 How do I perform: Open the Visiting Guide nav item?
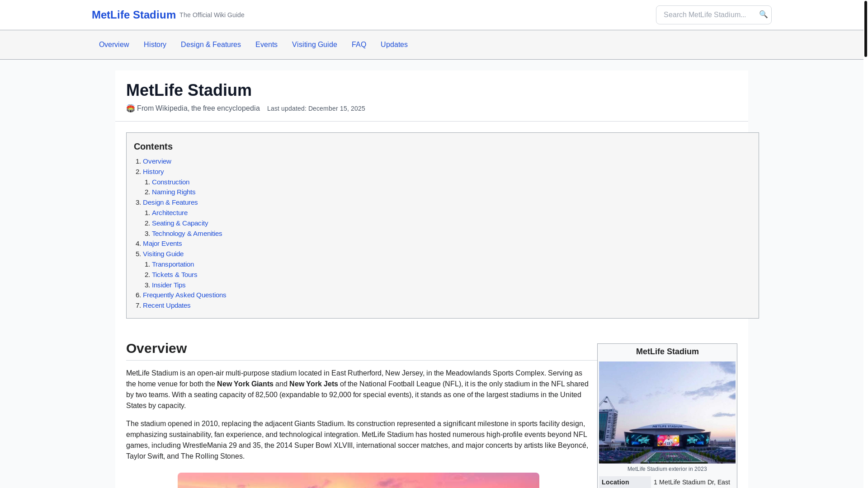coord(315,45)
